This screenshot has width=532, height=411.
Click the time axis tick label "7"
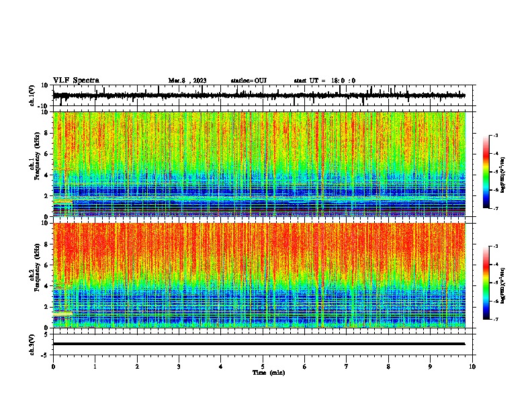347,367
